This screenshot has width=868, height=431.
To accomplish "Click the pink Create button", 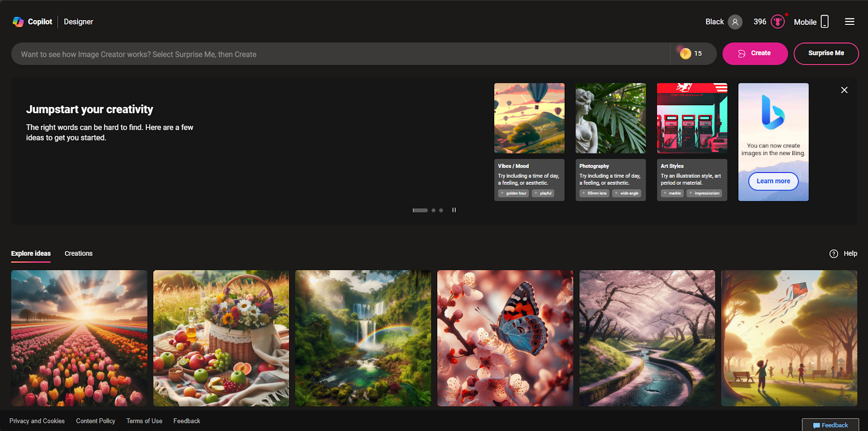I will (755, 53).
